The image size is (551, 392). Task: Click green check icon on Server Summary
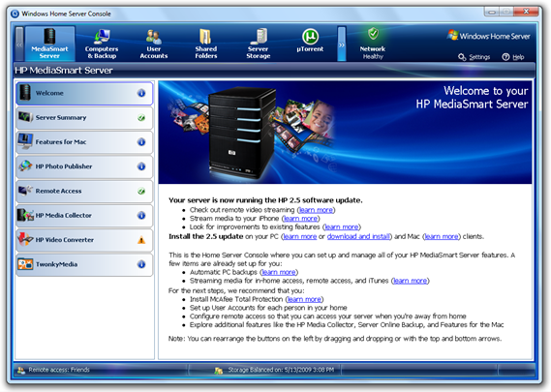coord(141,118)
